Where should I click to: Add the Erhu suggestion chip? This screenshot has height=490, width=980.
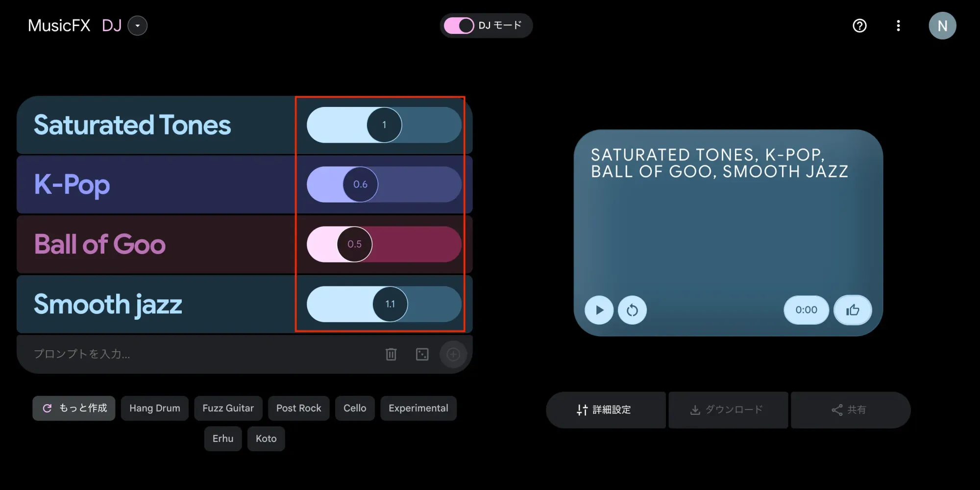click(223, 438)
